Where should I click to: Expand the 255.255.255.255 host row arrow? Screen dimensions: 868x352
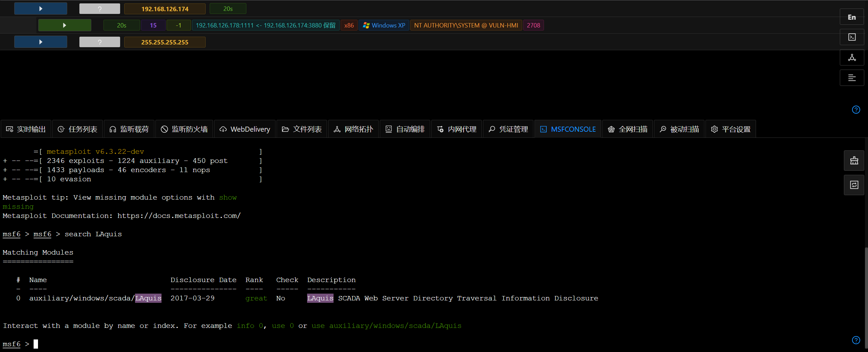point(41,42)
